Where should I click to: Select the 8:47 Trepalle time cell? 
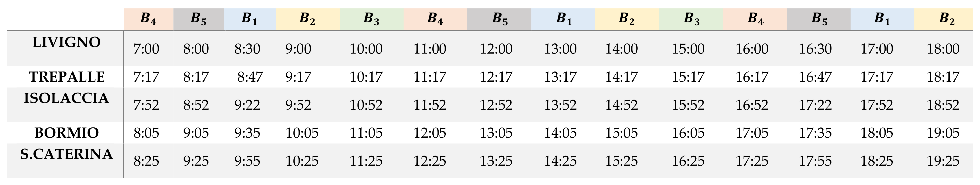pos(250,77)
